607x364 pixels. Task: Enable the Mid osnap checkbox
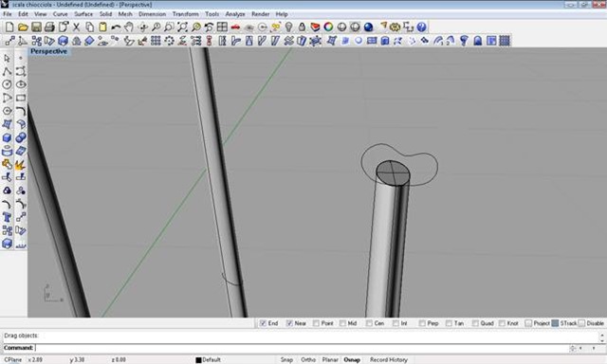[342, 323]
